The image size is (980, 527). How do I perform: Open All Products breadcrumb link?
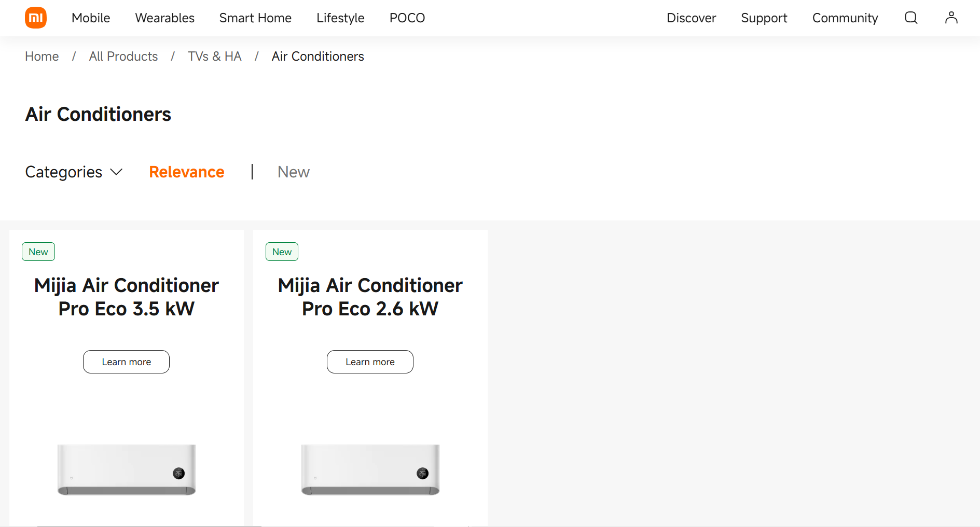click(x=123, y=57)
